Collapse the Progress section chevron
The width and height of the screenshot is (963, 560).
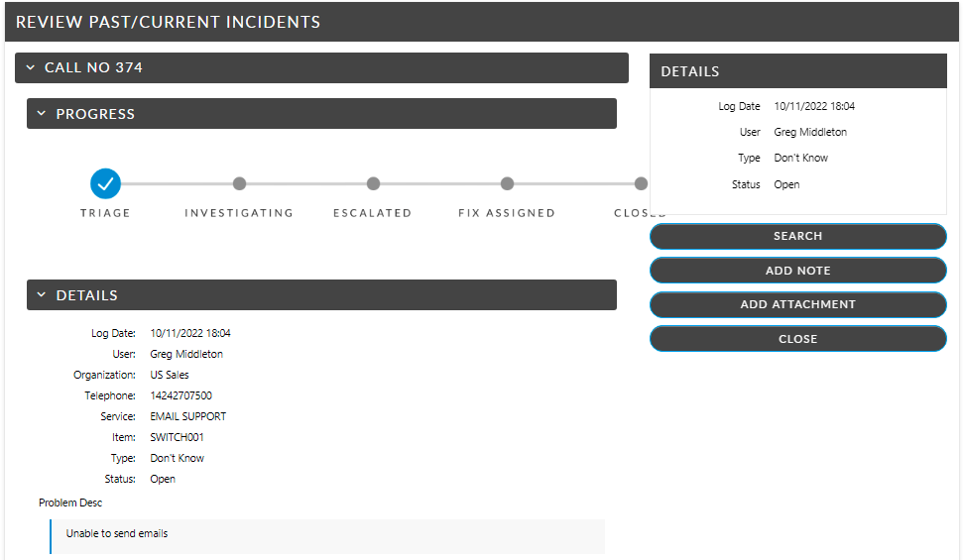(x=42, y=114)
